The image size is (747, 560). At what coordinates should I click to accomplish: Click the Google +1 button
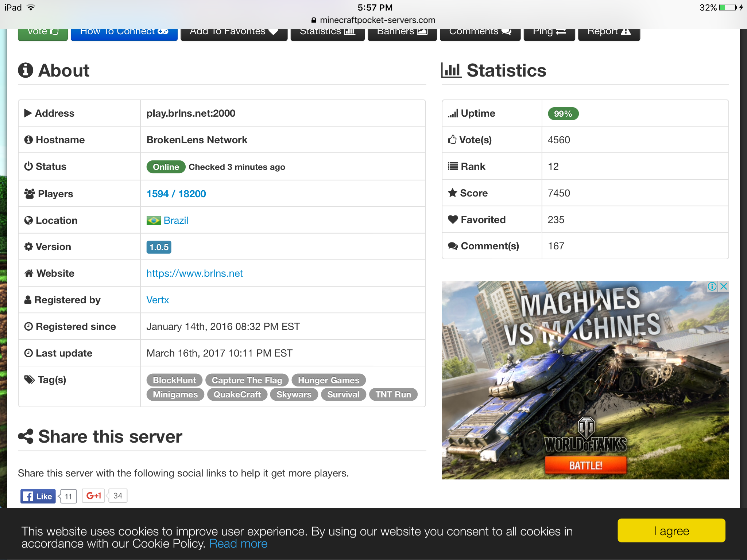(93, 496)
